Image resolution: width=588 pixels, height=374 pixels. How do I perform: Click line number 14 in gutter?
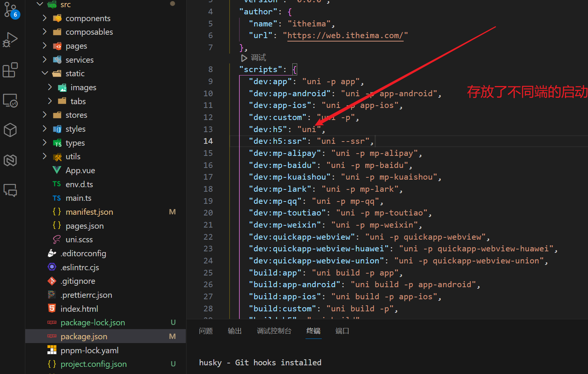pos(208,141)
